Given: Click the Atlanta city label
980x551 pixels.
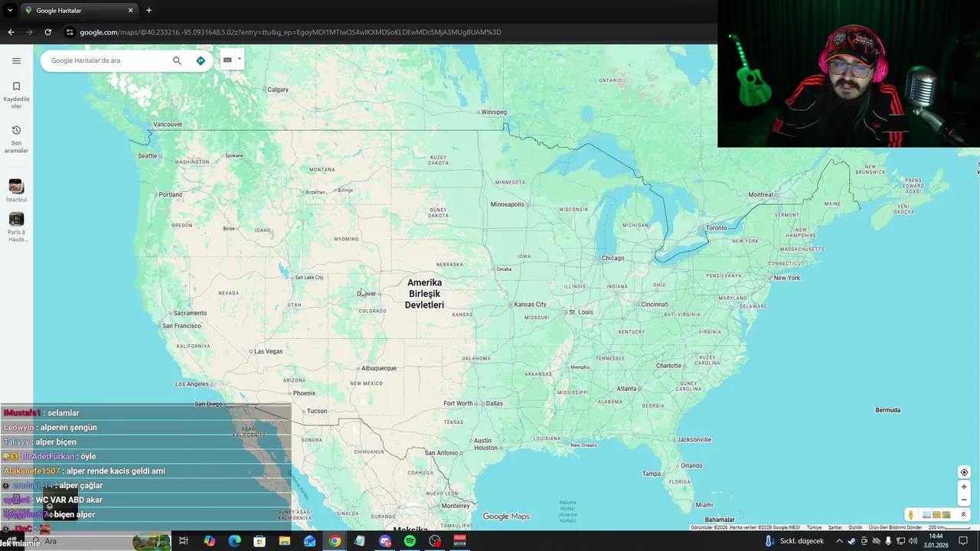Looking at the screenshot, I should pos(626,389).
